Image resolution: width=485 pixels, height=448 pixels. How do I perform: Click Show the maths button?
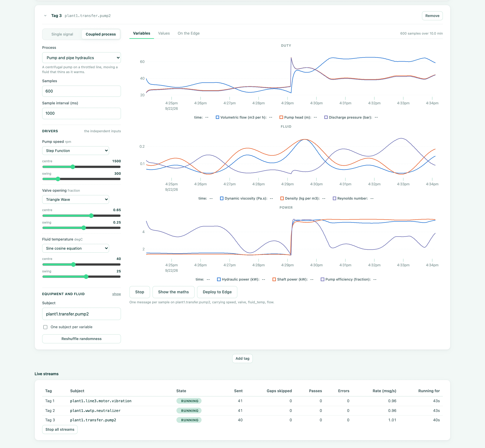[x=173, y=292]
